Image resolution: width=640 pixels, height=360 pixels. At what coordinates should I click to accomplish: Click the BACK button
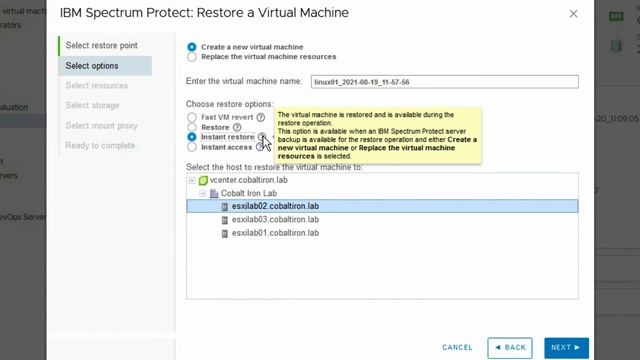click(x=510, y=348)
